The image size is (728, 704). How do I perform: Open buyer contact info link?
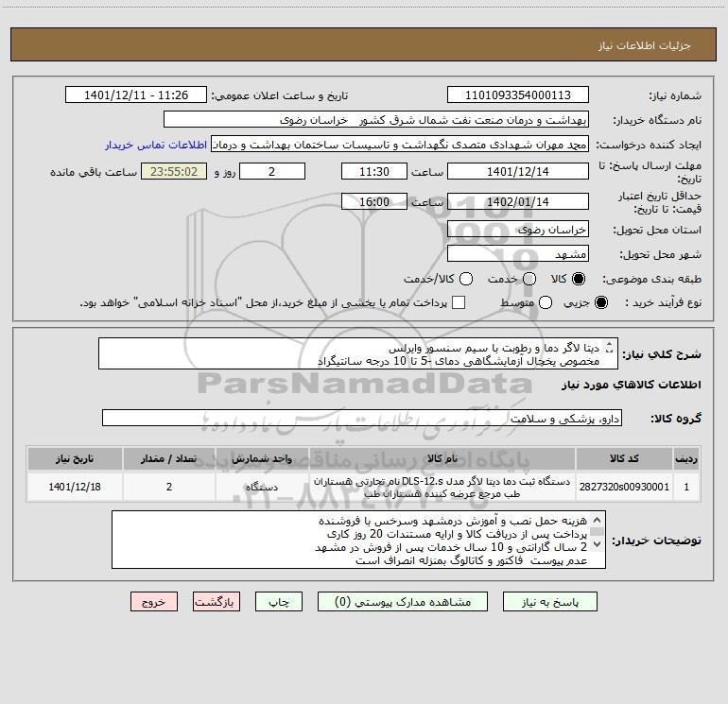[156, 145]
